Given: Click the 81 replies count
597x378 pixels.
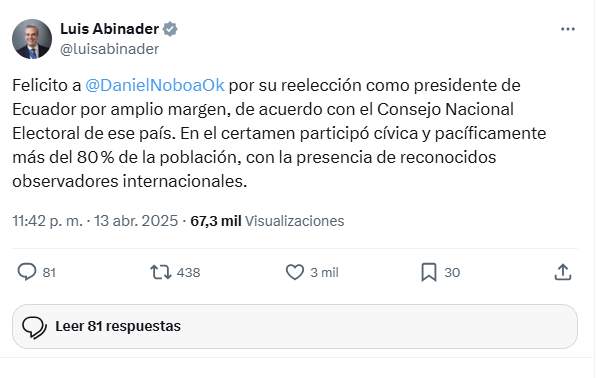Looking at the screenshot, I should pyautogui.click(x=49, y=273).
